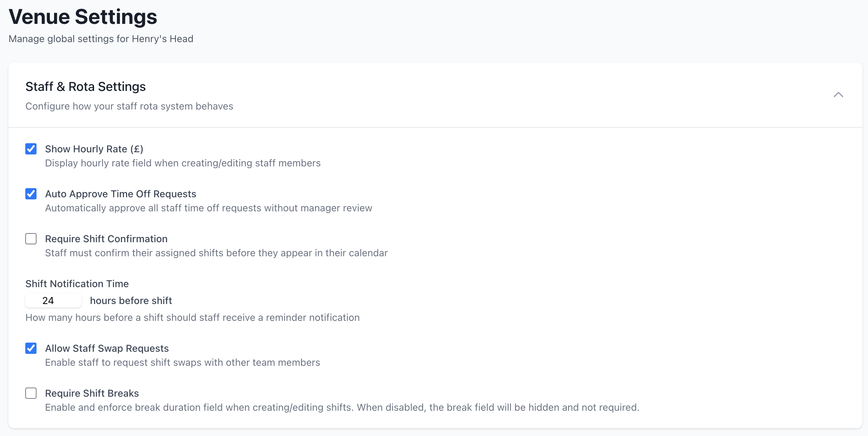Click 'Configure how your staff rota system behaves'
The width and height of the screenshot is (868, 436).
[129, 106]
